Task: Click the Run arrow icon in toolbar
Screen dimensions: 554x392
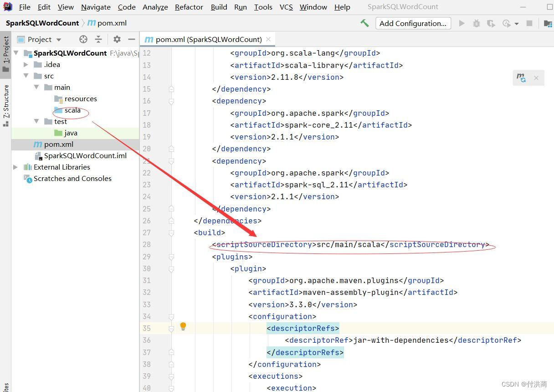Action: coord(462,23)
